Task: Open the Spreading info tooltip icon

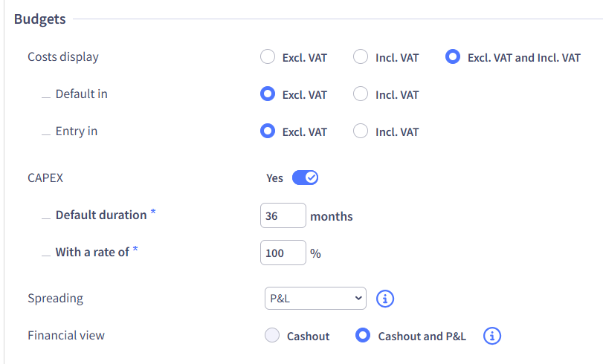Action: pos(385,299)
